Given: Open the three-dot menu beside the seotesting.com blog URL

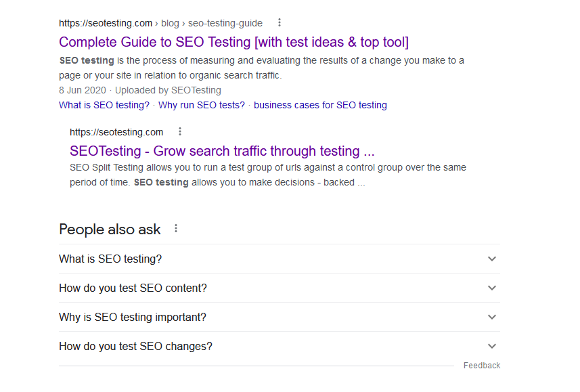Looking at the screenshot, I should pyautogui.click(x=280, y=23).
